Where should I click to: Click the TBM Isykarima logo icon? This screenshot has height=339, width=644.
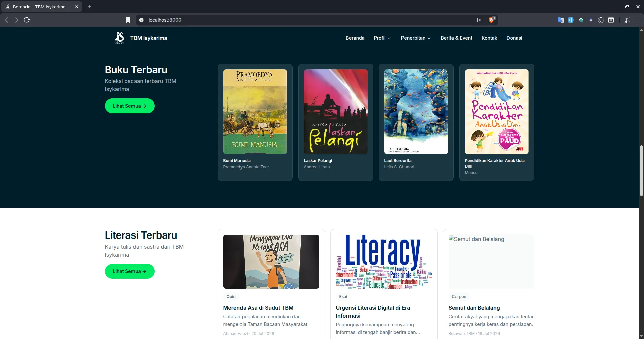tap(119, 38)
